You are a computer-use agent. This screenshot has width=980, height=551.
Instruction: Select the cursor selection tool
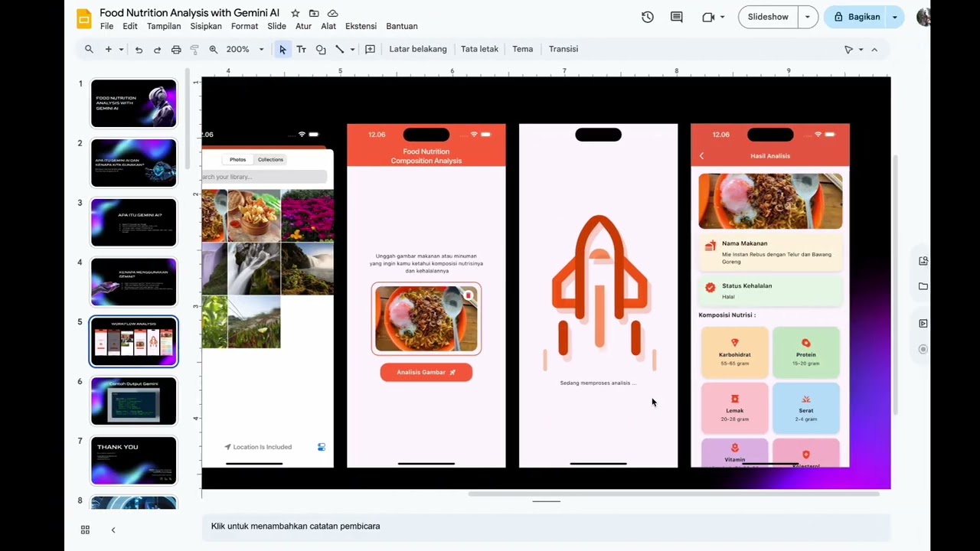pos(283,49)
